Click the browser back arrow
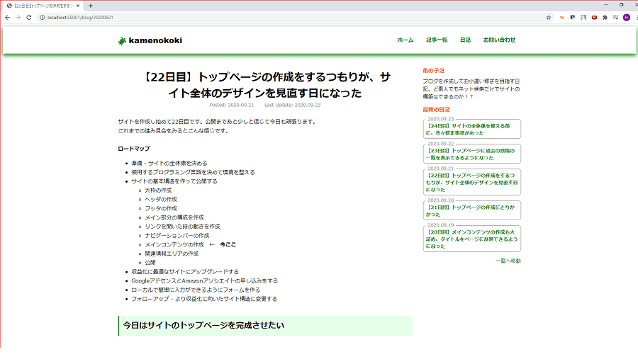 click(x=7, y=17)
